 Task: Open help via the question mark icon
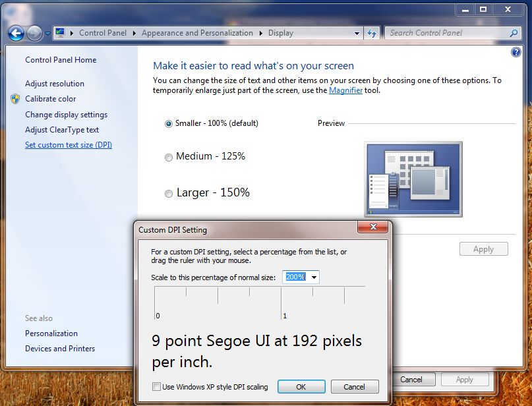[516, 51]
